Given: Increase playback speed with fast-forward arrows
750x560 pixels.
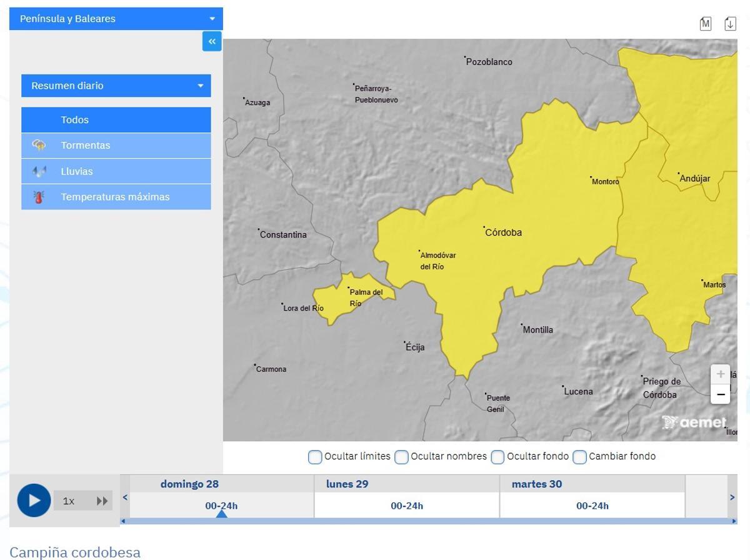Looking at the screenshot, I should point(102,501).
